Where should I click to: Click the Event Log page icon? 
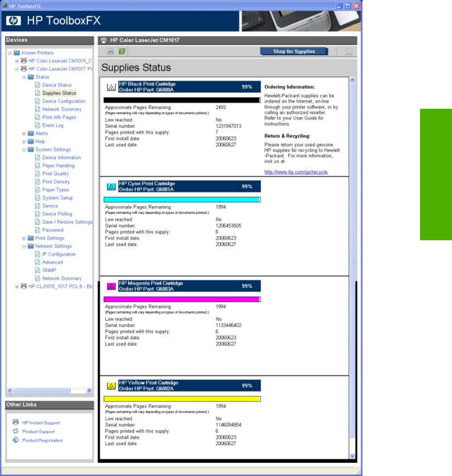point(37,125)
